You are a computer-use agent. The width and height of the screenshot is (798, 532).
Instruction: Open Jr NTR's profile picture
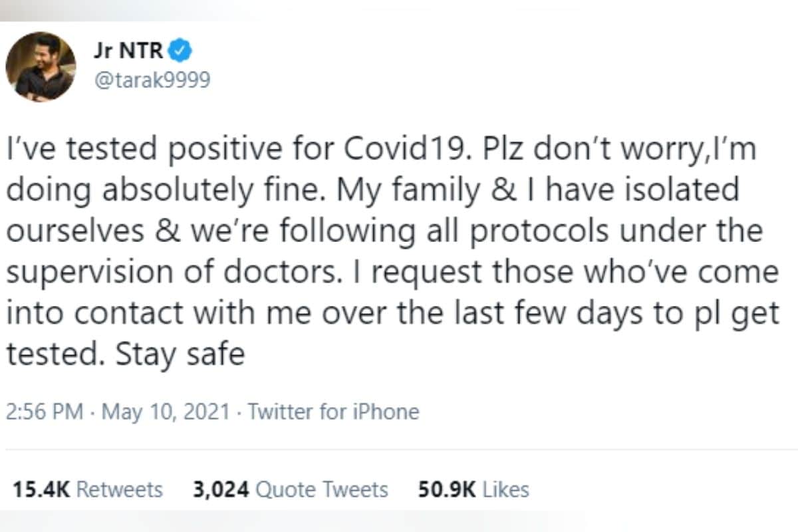coord(41,66)
